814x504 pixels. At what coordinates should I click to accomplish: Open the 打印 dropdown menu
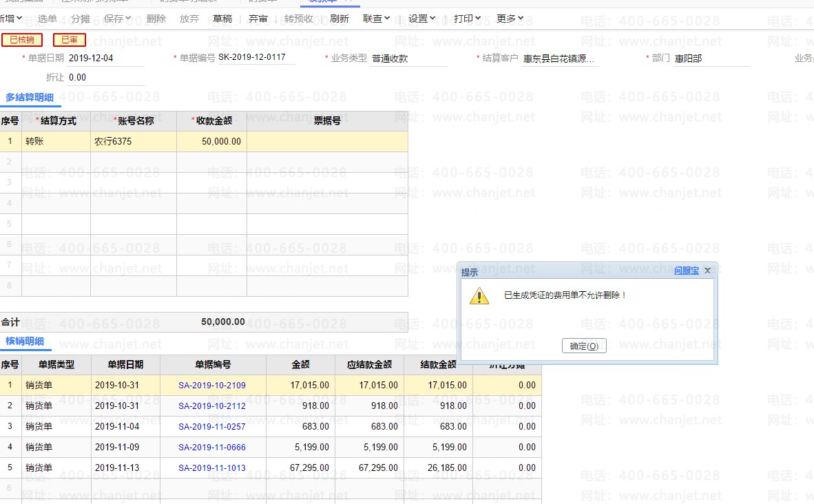coord(467,19)
